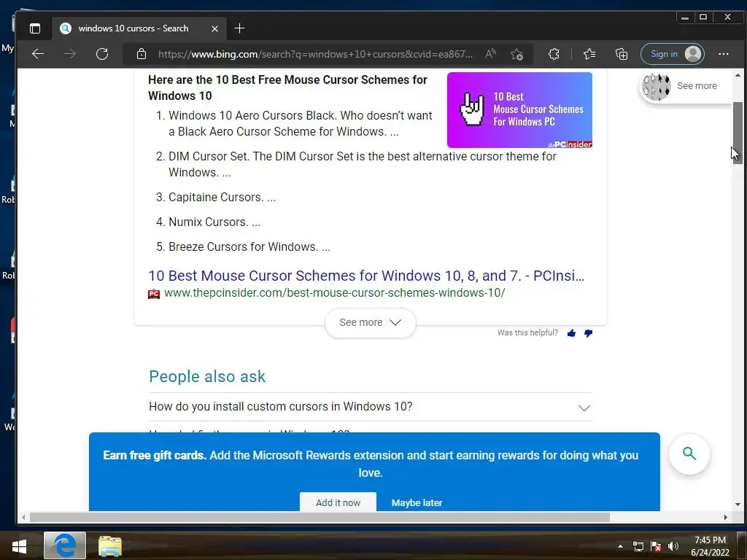Open the Windows Start menu
Image resolution: width=747 pixels, height=560 pixels.
19,546
